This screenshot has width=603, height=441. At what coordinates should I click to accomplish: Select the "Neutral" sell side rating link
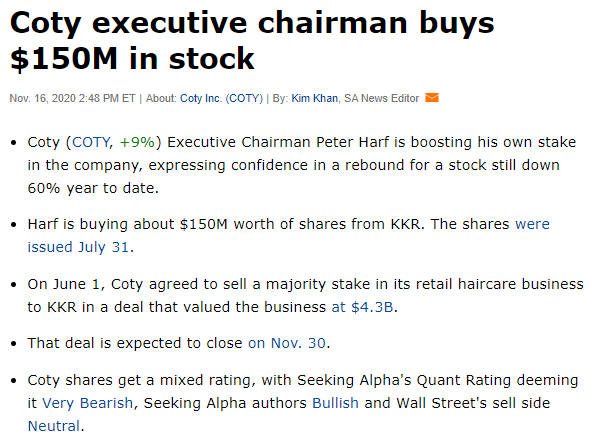(x=54, y=425)
